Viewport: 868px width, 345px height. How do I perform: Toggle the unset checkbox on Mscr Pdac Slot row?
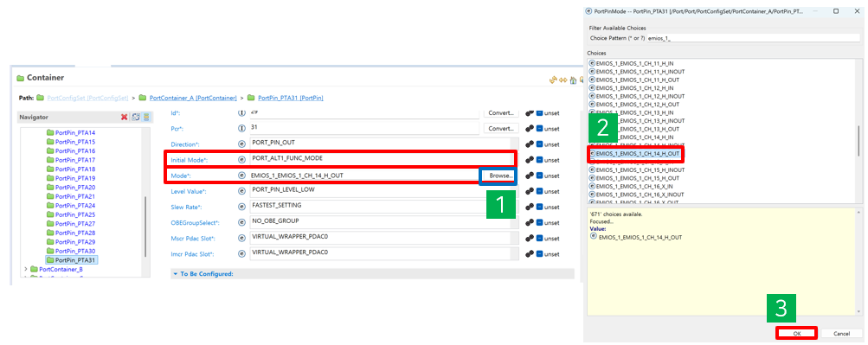(540, 239)
